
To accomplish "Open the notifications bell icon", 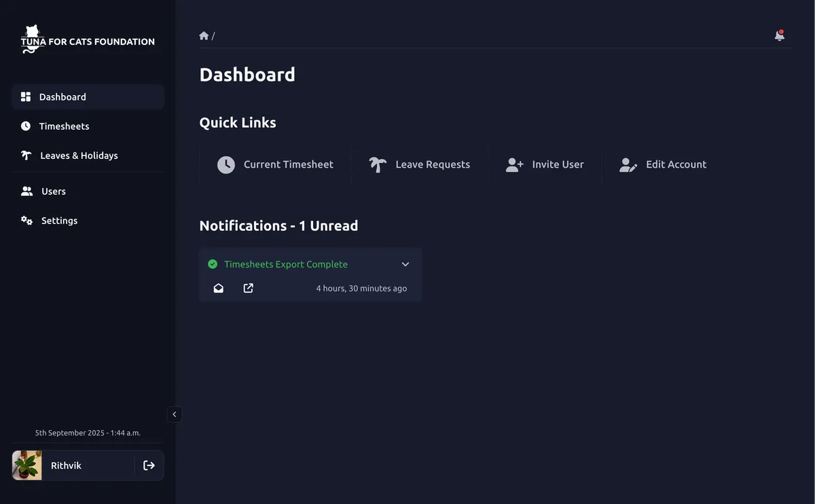I will point(779,35).
